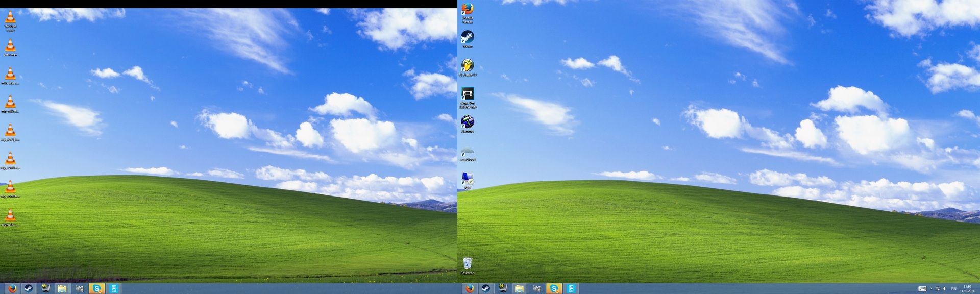
Task: Open File Explorer on the right monitor's taskbar
Action: click(519, 288)
